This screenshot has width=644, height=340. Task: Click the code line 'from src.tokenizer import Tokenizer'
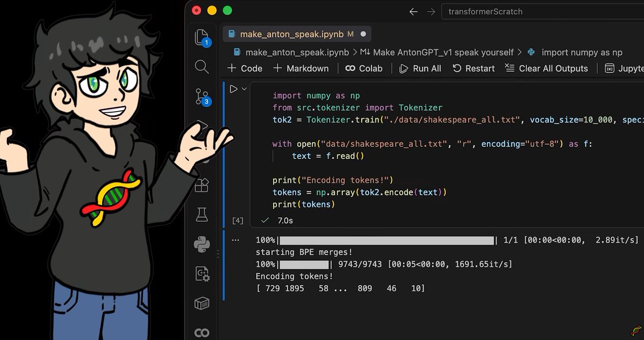(x=357, y=108)
